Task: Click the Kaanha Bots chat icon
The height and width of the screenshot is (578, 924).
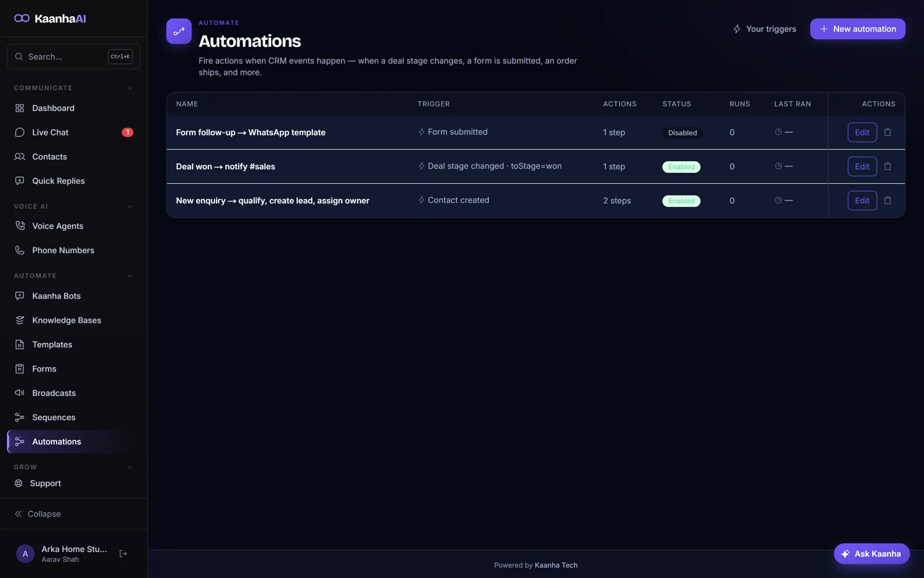Action: 20,296
